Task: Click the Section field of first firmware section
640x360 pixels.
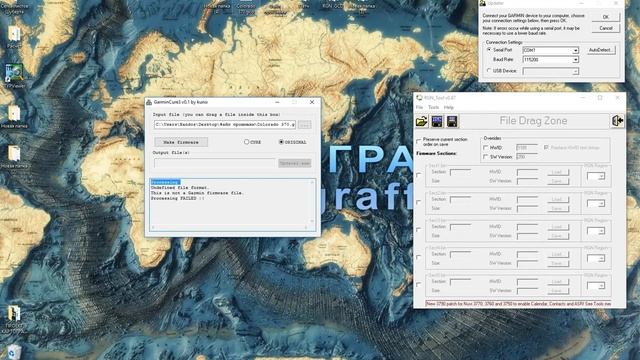Action: [460, 172]
